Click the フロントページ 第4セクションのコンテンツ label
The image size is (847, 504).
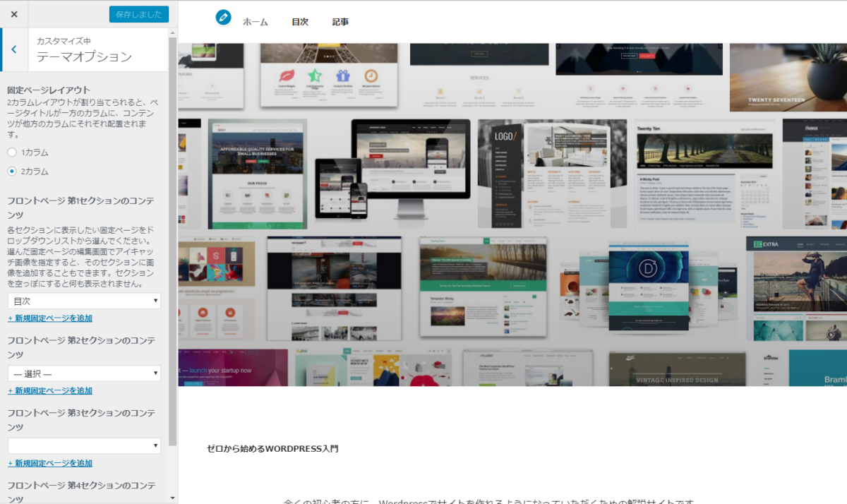point(80,492)
